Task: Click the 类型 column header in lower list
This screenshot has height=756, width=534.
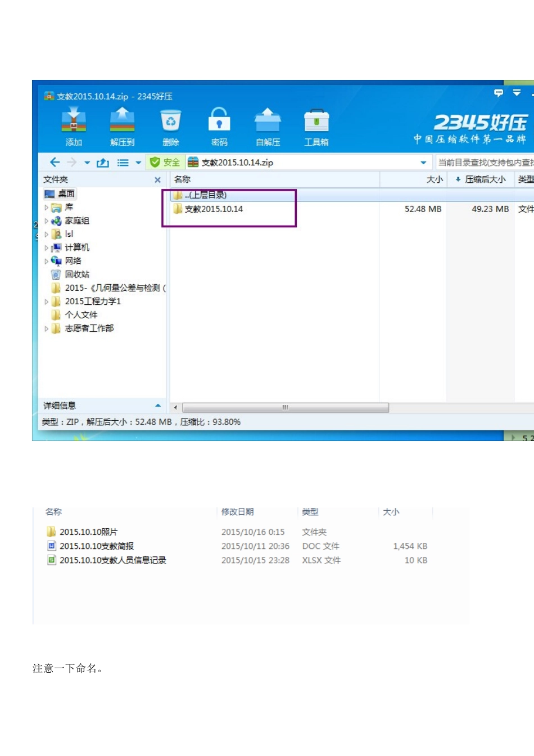Action: point(310,512)
